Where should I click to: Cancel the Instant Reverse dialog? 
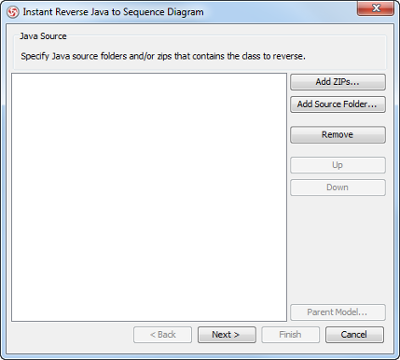point(354,334)
